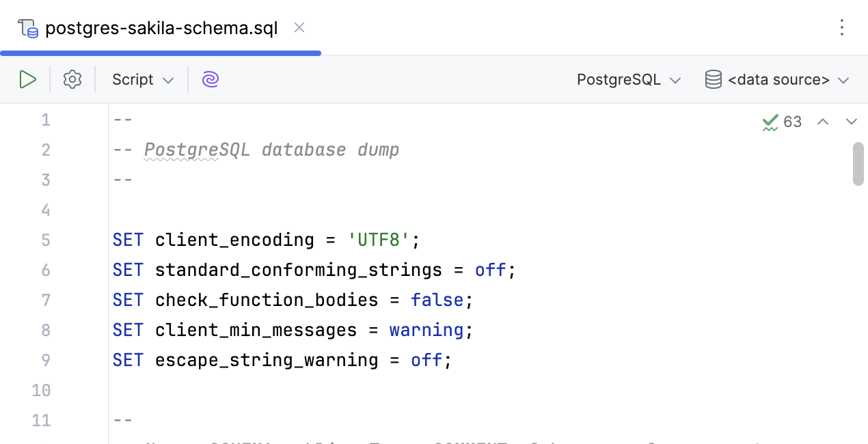The image size is (868, 444).
Task: Click the 'UTF8' string literal in the editor
Action: pos(378,240)
